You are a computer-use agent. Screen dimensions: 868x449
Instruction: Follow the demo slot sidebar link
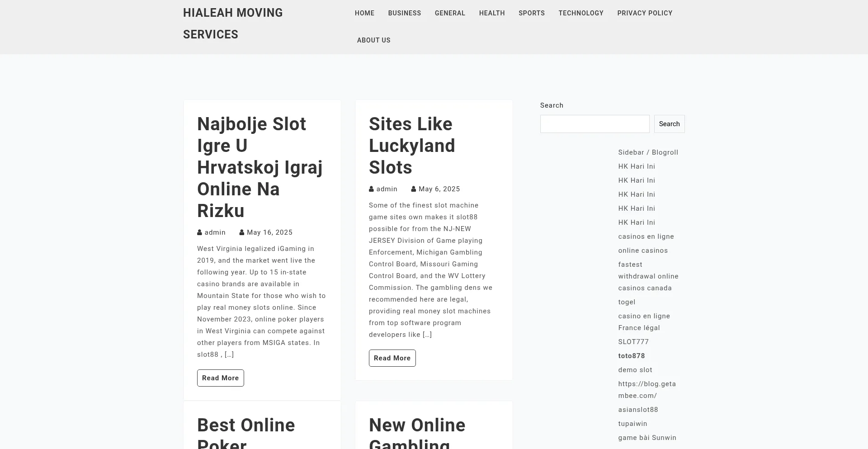(x=635, y=370)
